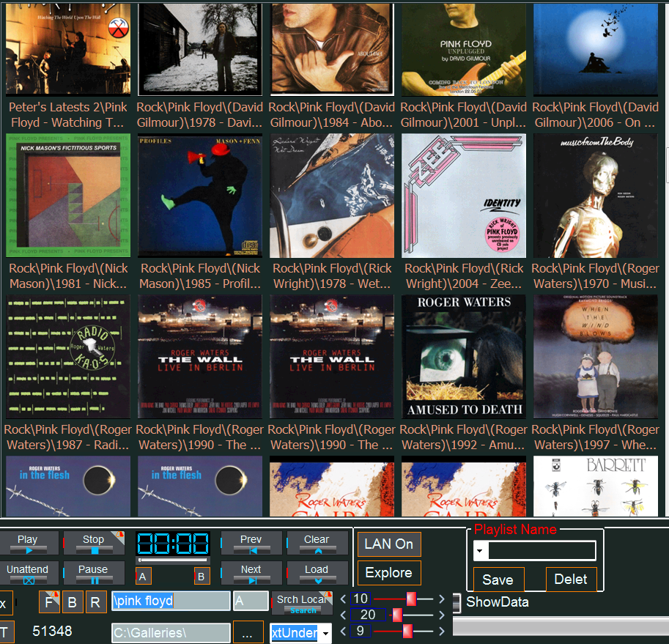This screenshot has height=644, width=669.
Task: Save the playlist
Action: click(498, 580)
